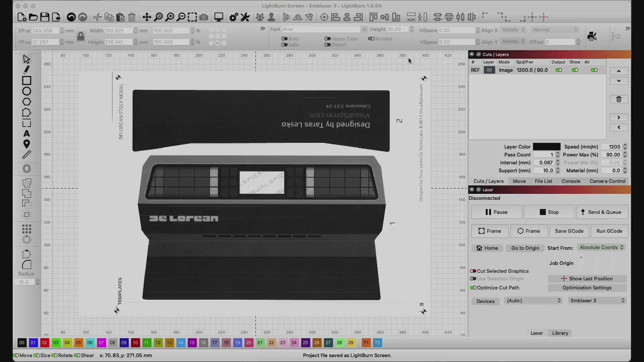Click the Measure ruler tool
This screenshot has width=644, height=362.
[x=26, y=155]
